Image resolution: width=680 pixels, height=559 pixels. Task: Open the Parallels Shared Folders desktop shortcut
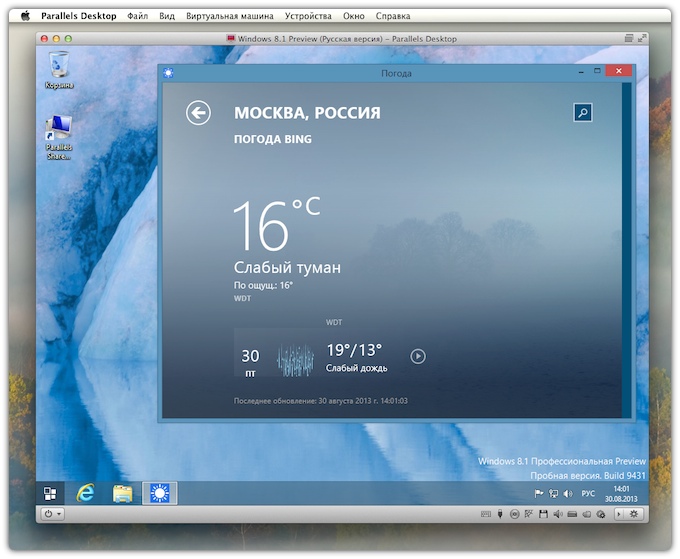point(59,137)
